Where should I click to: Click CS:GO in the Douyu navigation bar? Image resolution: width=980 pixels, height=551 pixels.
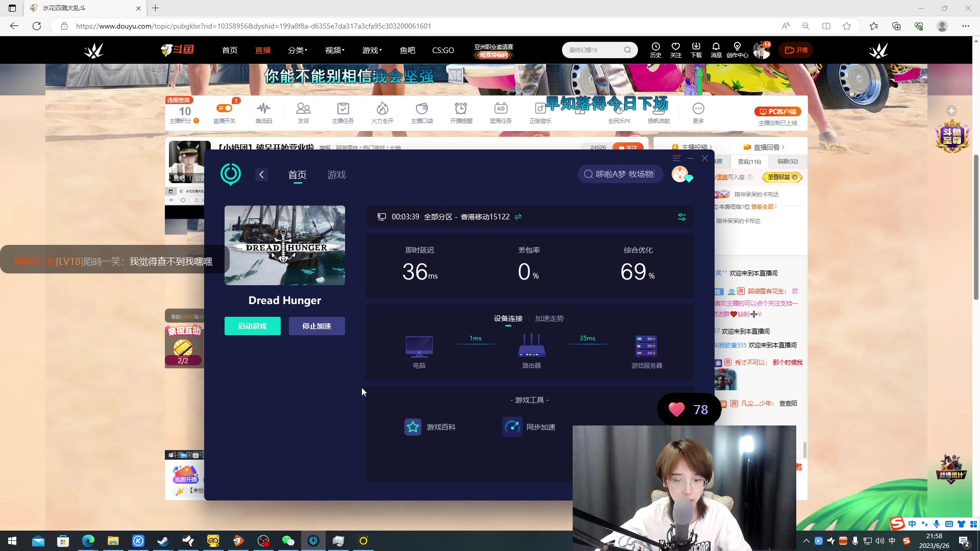443,50
